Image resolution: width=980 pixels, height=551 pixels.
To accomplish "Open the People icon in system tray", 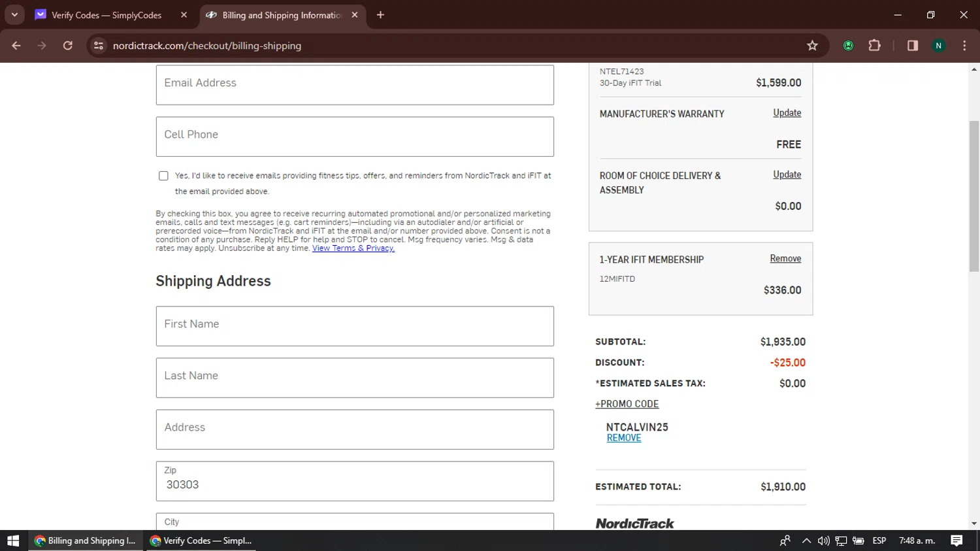I will point(785,541).
